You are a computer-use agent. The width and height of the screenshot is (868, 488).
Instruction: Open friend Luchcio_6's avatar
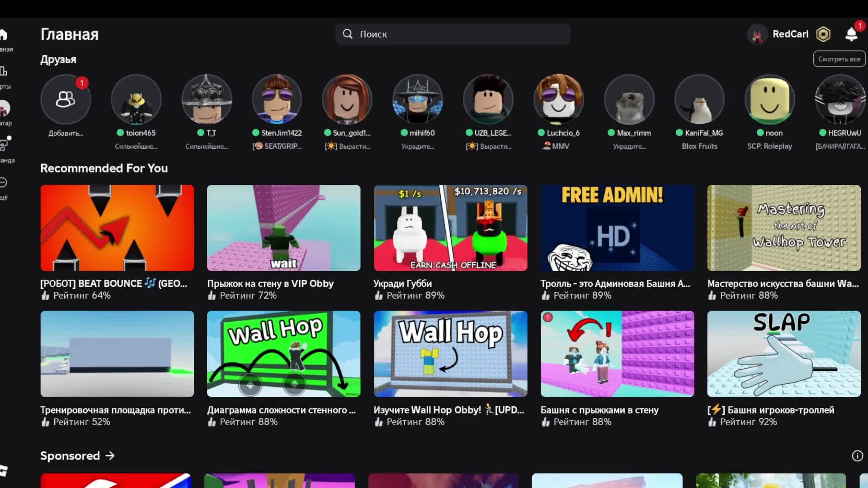pos(559,99)
